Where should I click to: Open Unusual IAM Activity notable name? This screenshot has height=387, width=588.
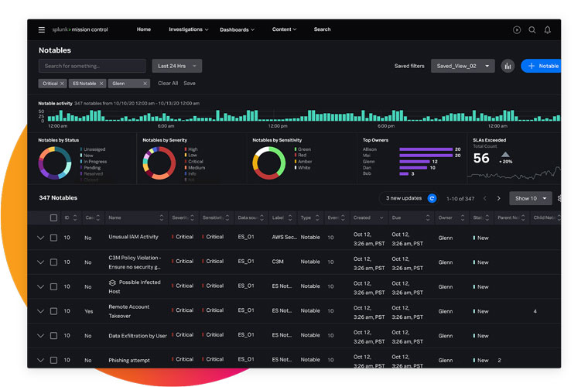134,237
